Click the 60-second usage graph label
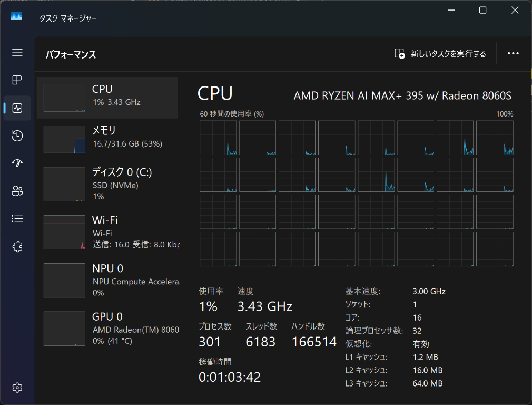Viewport: 532px width, 405px height. tap(232, 114)
